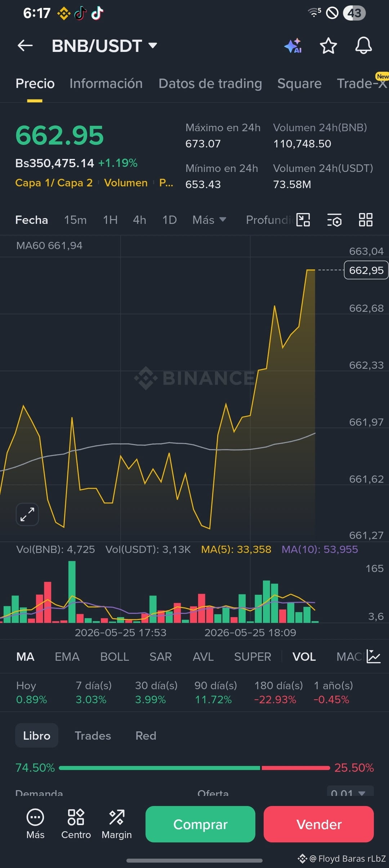This screenshot has height=868, width=389.
Task: Toggle the SAR indicator
Action: coord(161,657)
